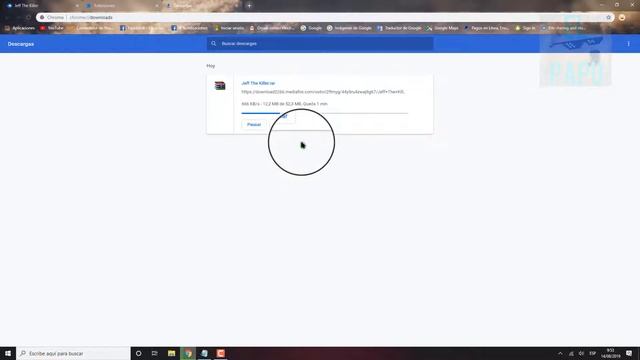Open the Aplicaciones bookmark

pyautogui.click(x=20, y=28)
